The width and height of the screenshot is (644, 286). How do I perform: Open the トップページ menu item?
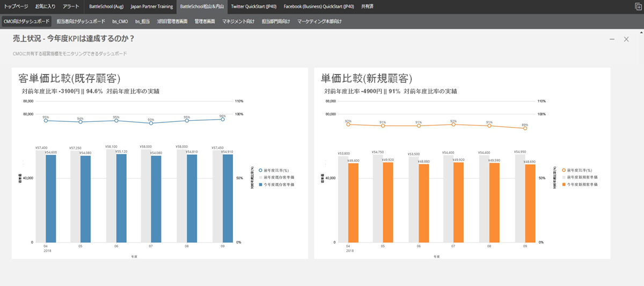[16, 7]
